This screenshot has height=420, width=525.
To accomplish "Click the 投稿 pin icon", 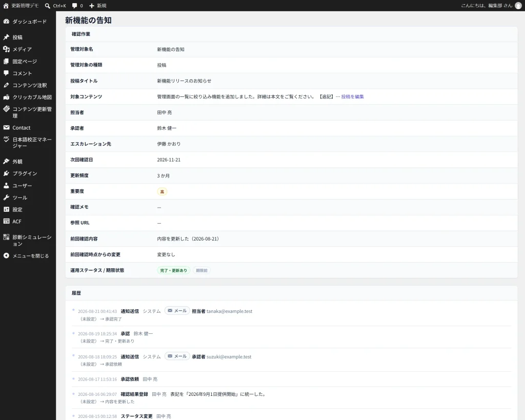I will click(x=6, y=37).
